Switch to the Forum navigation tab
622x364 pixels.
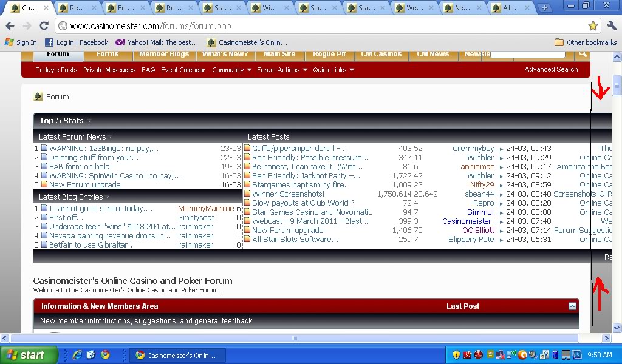(x=58, y=55)
